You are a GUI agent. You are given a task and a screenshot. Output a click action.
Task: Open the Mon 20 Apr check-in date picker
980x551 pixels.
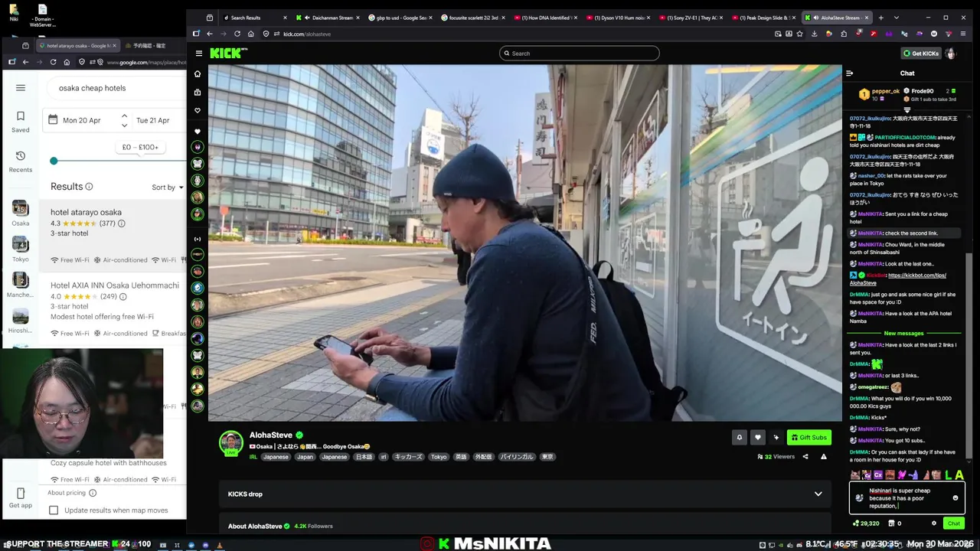pos(81,120)
